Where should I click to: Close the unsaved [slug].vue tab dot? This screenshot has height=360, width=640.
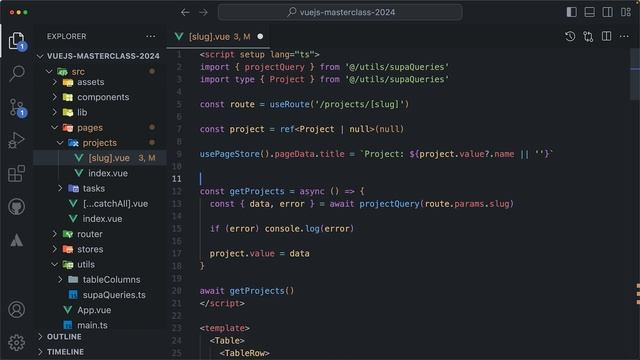260,36
